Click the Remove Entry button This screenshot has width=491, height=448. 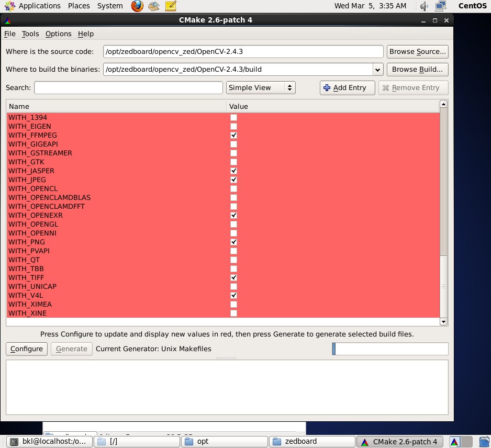click(414, 88)
